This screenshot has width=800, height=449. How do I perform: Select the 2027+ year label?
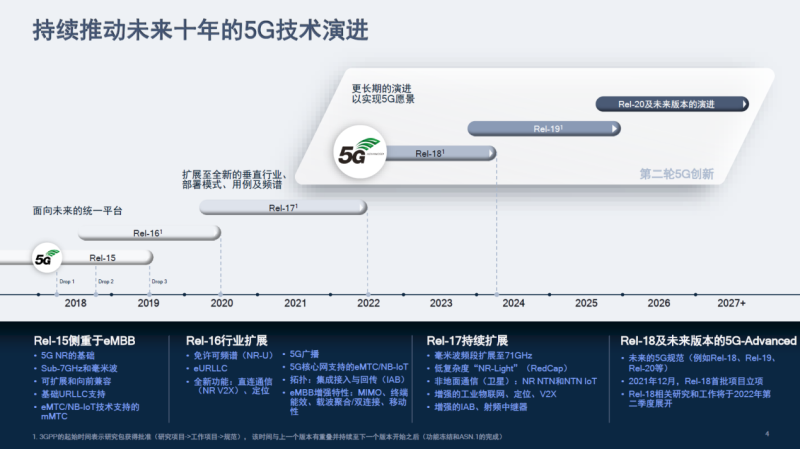(x=731, y=302)
